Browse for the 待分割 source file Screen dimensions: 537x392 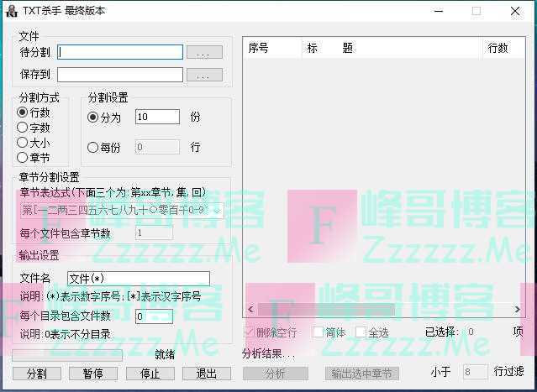[x=203, y=53]
